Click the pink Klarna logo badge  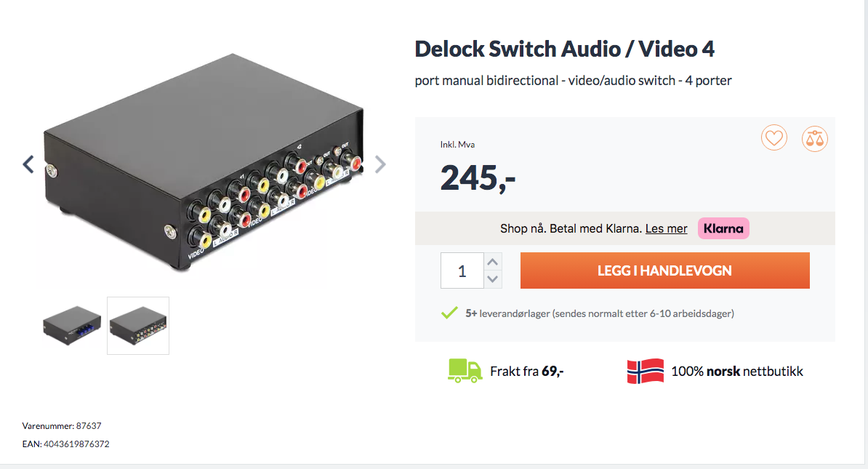tap(723, 228)
